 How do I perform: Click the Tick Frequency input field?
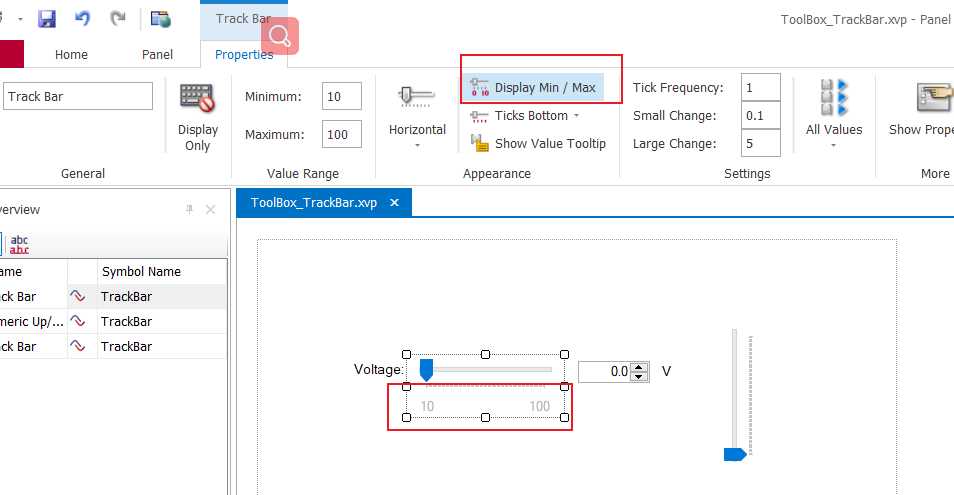pos(760,88)
